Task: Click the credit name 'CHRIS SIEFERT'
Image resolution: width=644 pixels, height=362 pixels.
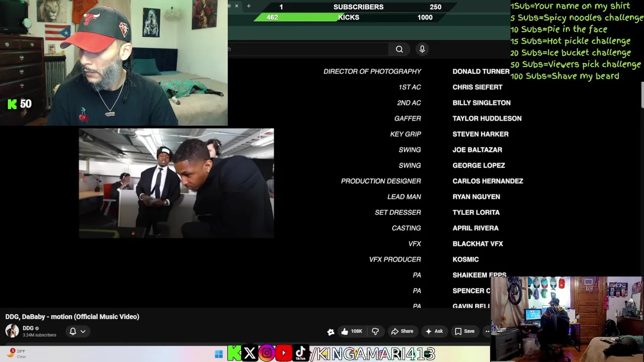Action: pyautogui.click(x=477, y=87)
